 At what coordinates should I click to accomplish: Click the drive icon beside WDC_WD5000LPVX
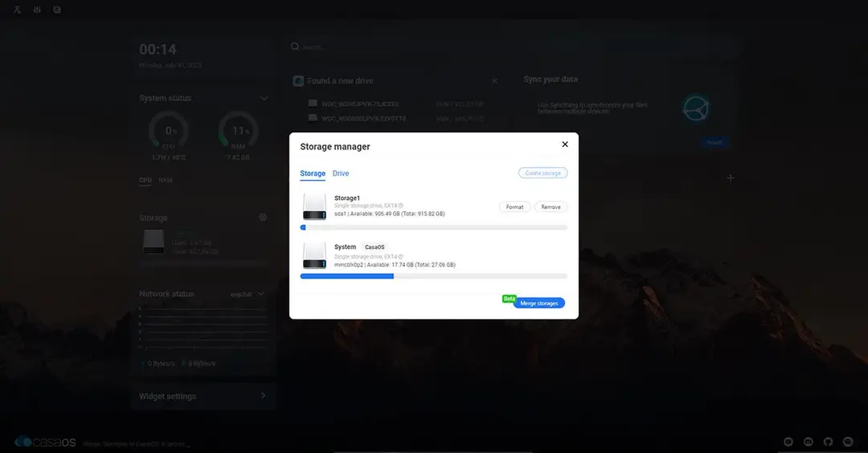pos(313,118)
